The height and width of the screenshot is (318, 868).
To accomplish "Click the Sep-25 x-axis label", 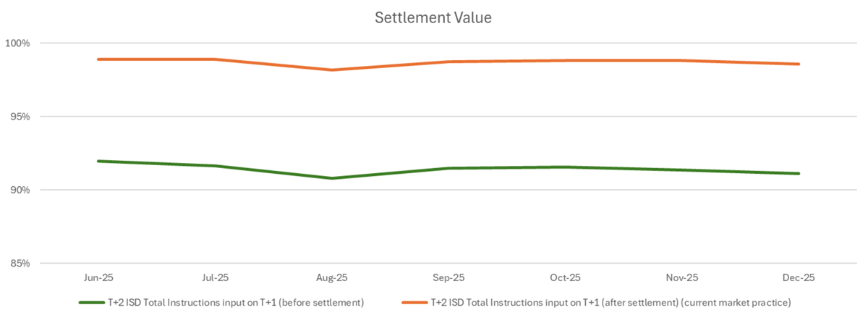I will (x=448, y=277).
